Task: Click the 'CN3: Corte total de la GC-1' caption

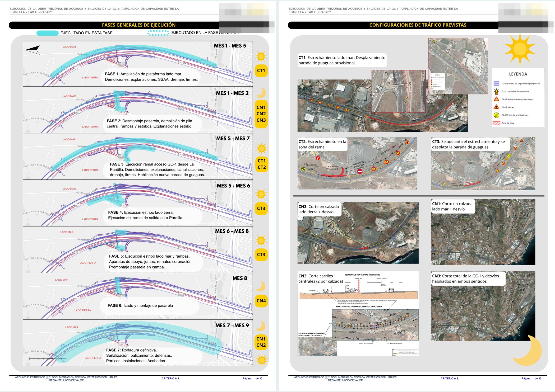Action: point(466,279)
